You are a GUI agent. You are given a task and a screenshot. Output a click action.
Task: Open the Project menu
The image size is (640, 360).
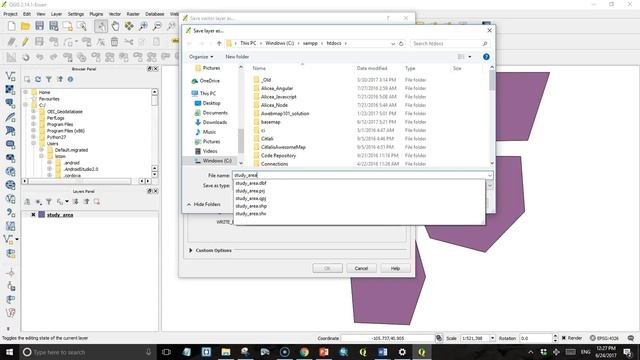tap(10, 14)
